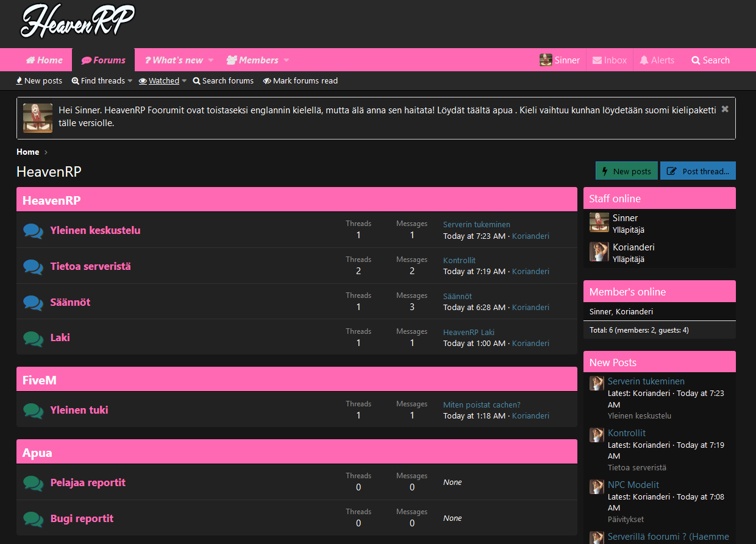Open latest thread Kontrollit in forum list
This screenshot has height=544, width=756.
(459, 260)
